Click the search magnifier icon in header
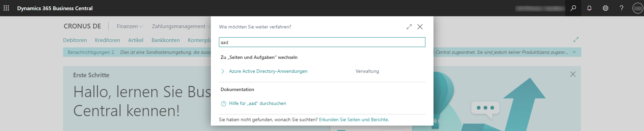 coord(573,8)
